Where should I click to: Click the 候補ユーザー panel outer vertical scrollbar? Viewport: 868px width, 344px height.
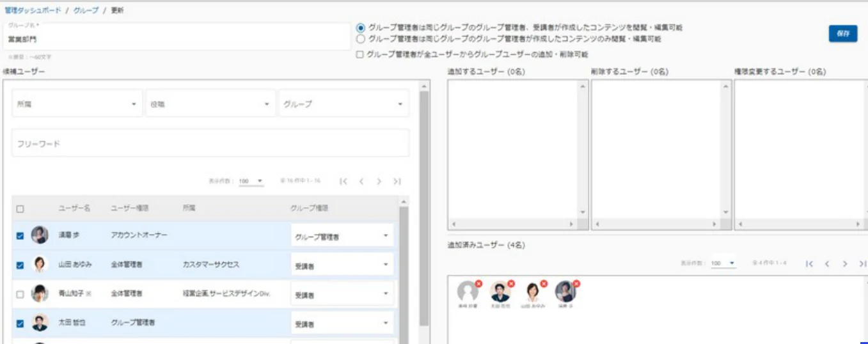pyautogui.click(x=424, y=209)
